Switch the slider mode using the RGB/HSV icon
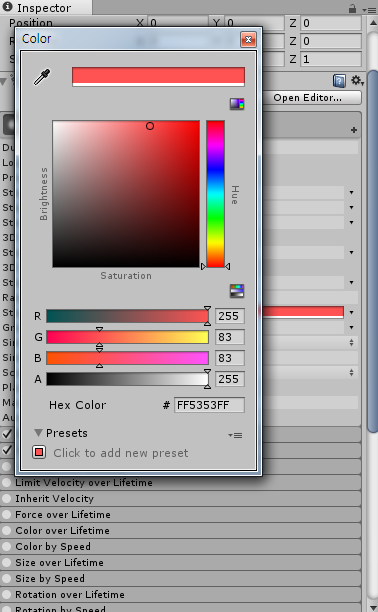This screenshot has width=378, height=612. tap(237, 291)
